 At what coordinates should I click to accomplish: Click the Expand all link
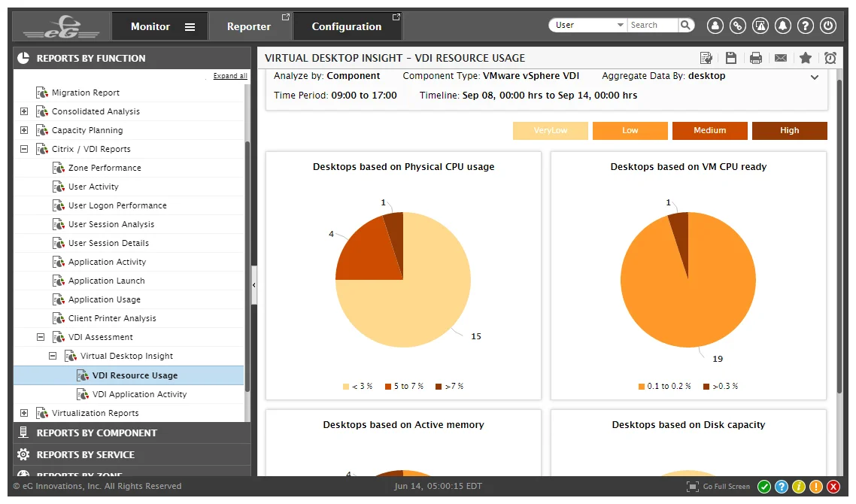coord(230,76)
